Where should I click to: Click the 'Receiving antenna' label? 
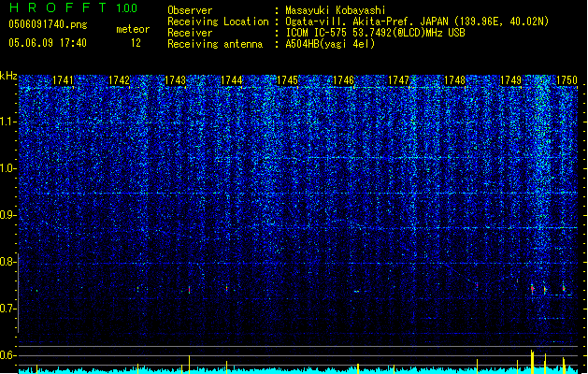point(215,44)
